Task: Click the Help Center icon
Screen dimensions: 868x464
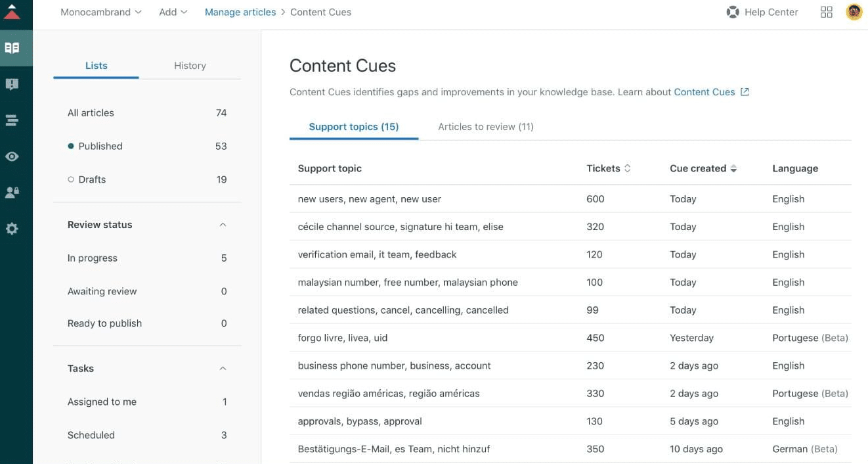Action: pyautogui.click(x=733, y=11)
